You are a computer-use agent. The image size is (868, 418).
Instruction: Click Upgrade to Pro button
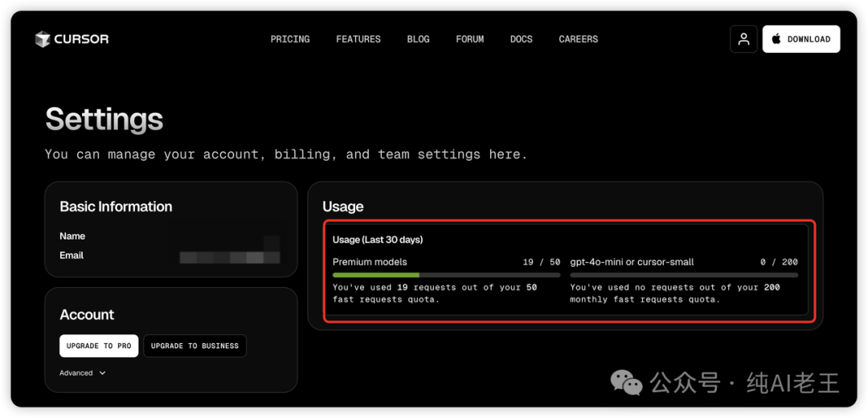coord(99,346)
